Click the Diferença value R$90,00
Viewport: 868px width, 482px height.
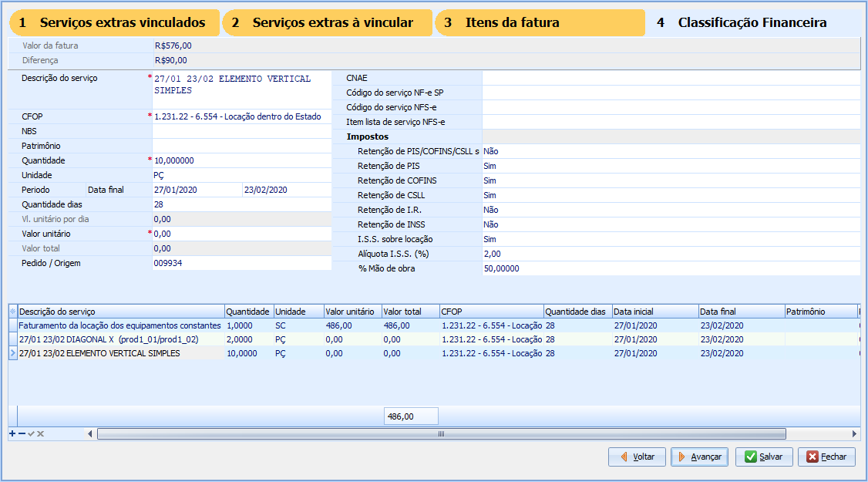pyautogui.click(x=171, y=60)
